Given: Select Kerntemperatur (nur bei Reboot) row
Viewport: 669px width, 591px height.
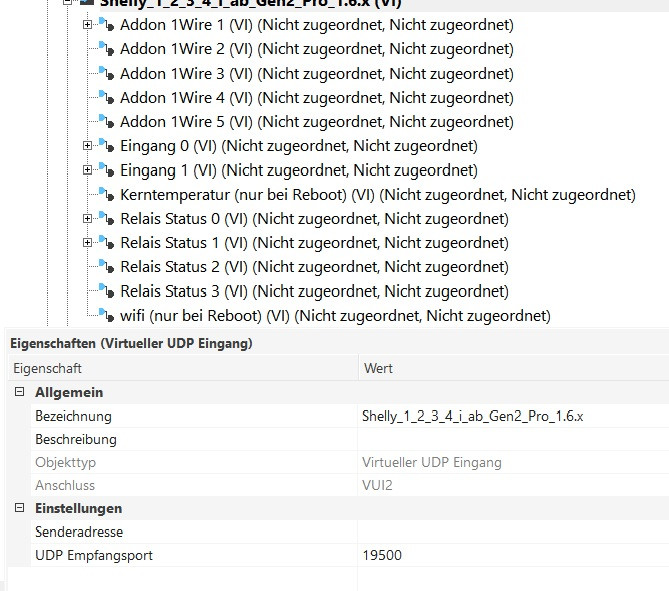Looking at the screenshot, I should 378,195.
